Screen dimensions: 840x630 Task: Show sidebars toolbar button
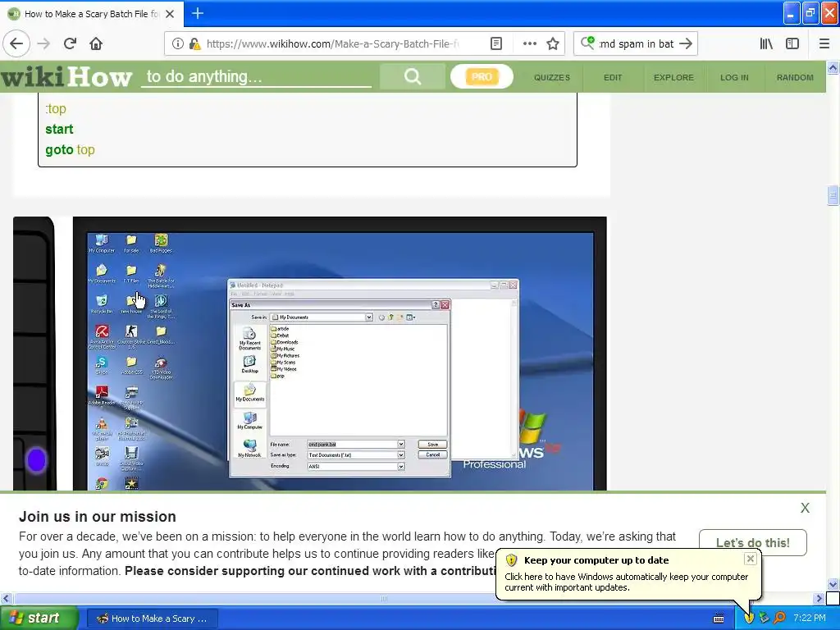pos(792,44)
